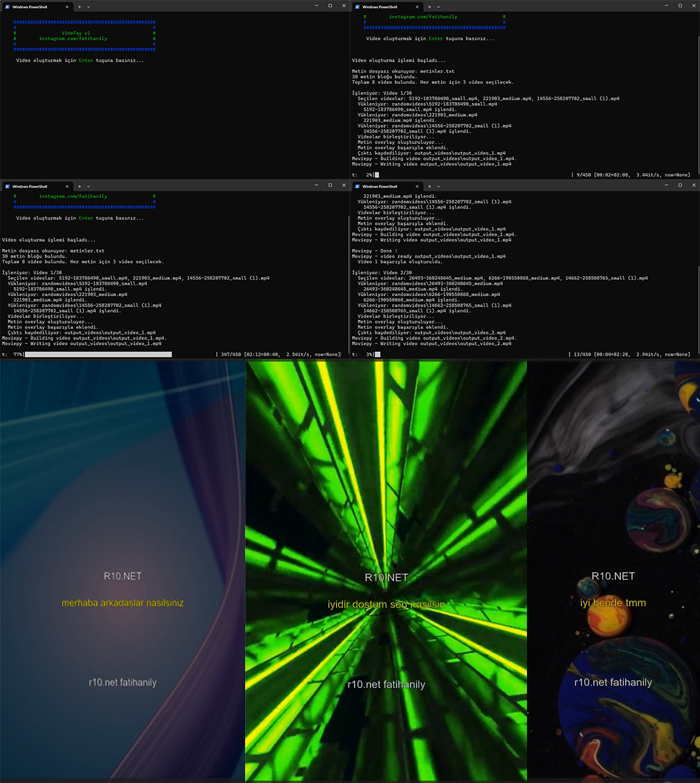
Task: Click 'Metin dosyası okunuyor: metinler.txt' in the 2% progress window
Action: tap(403, 71)
